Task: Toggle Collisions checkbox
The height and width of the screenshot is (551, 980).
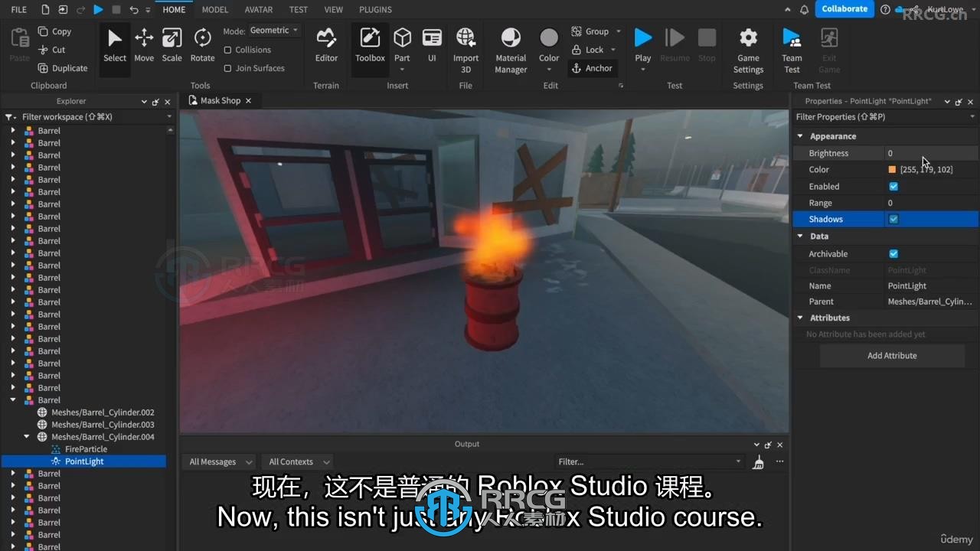Action: pos(227,50)
